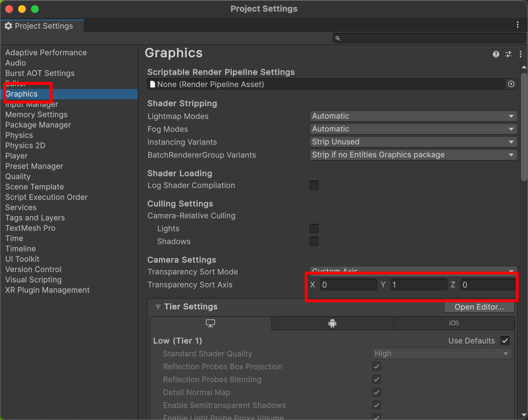Select the iOS platform tier tab
Viewport: 528px width, 420px height.
[454, 323]
